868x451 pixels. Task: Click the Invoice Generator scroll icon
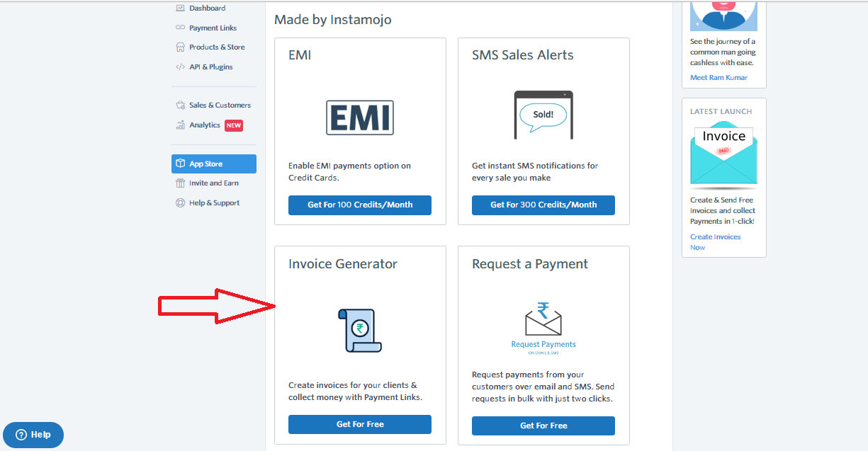(360, 331)
